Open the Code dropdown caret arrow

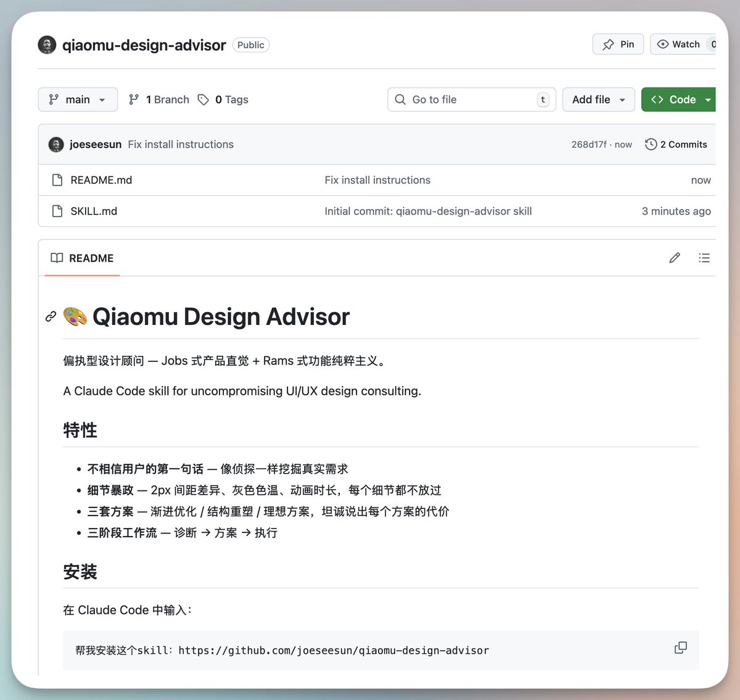click(x=709, y=99)
